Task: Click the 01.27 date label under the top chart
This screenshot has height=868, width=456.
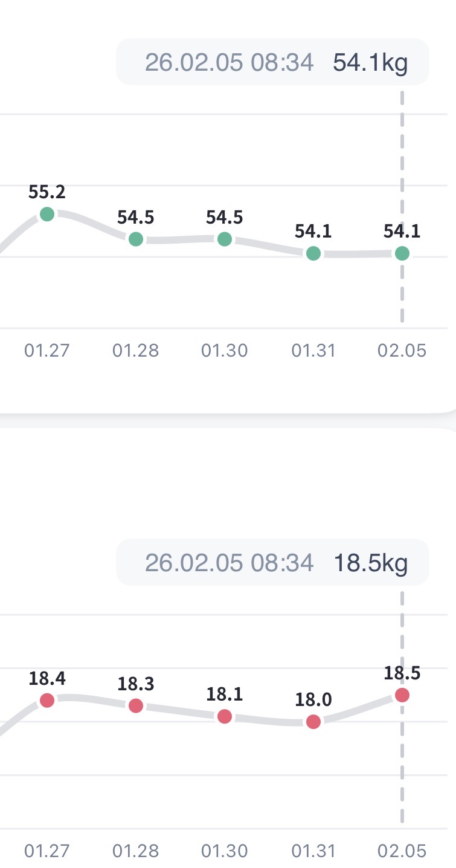Action: [x=47, y=351]
